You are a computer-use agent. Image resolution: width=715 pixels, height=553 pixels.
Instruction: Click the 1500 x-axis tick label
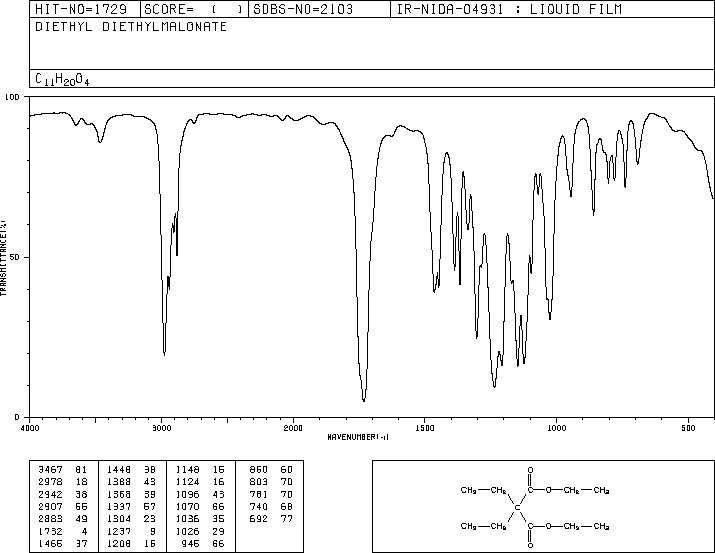[x=425, y=428]
